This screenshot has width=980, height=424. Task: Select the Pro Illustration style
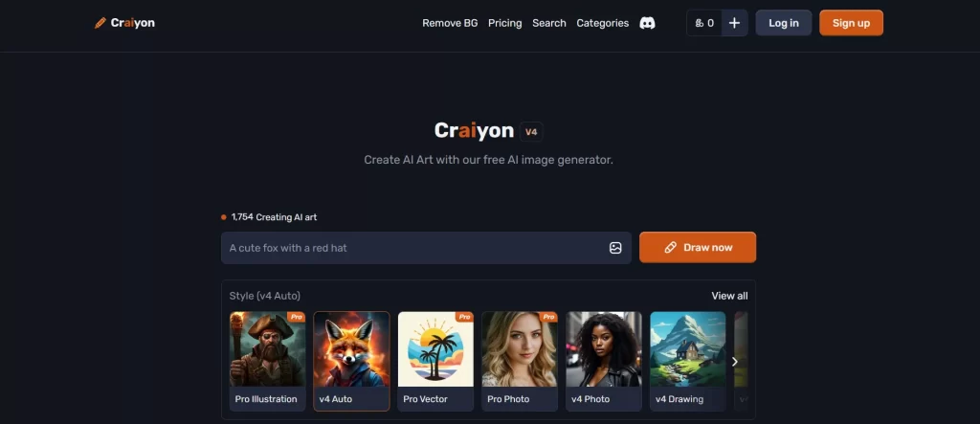pyautogui.click(x=268, y=361)
